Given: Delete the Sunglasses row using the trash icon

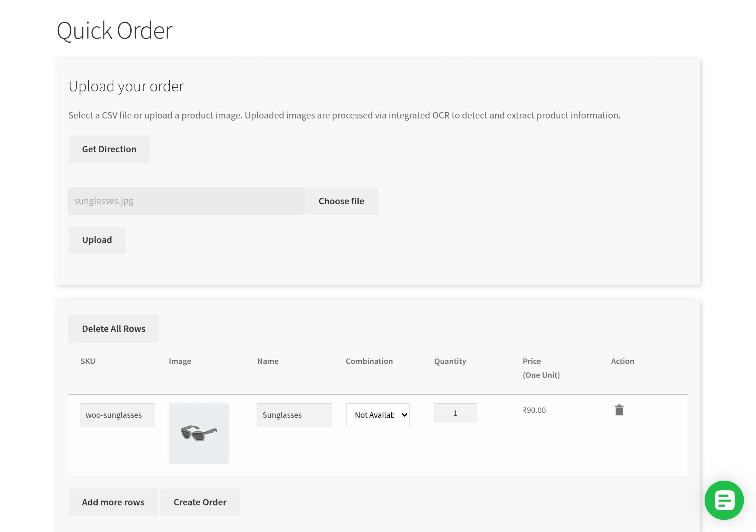Looking at the screenshot, I should (619, 410).
